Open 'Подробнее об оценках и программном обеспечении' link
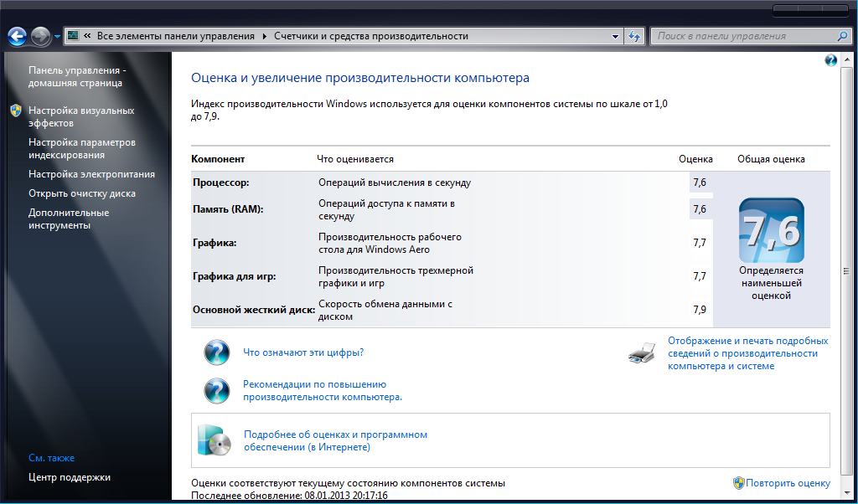This screenshot has width=858, height=504. pos(335,441)
